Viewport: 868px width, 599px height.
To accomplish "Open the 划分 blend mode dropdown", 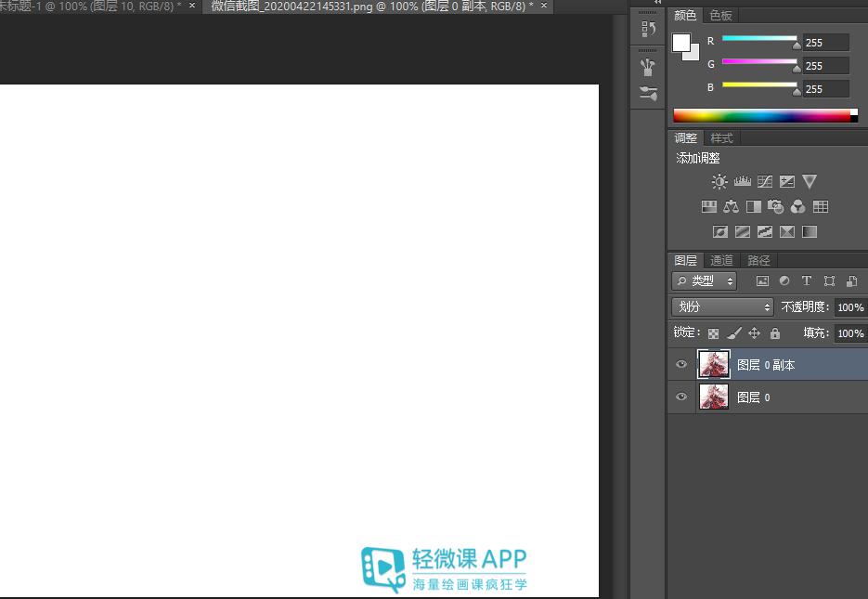I will point(721,306).
